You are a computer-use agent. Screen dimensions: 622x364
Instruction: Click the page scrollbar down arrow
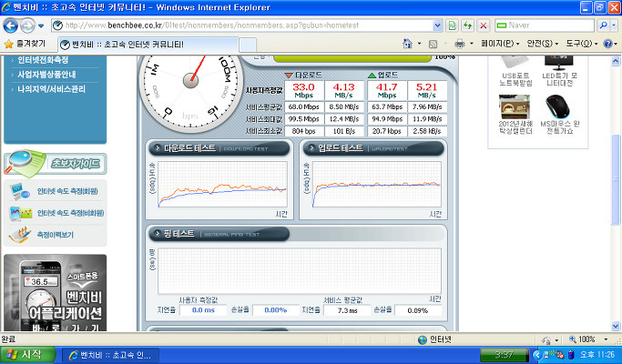(616, 326)
